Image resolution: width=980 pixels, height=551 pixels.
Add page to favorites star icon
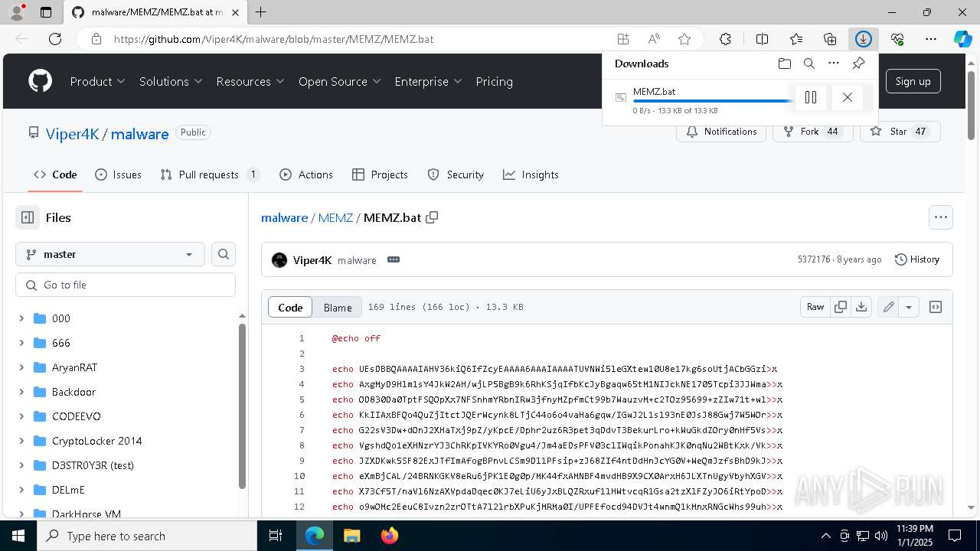click(x=684, y=39)
